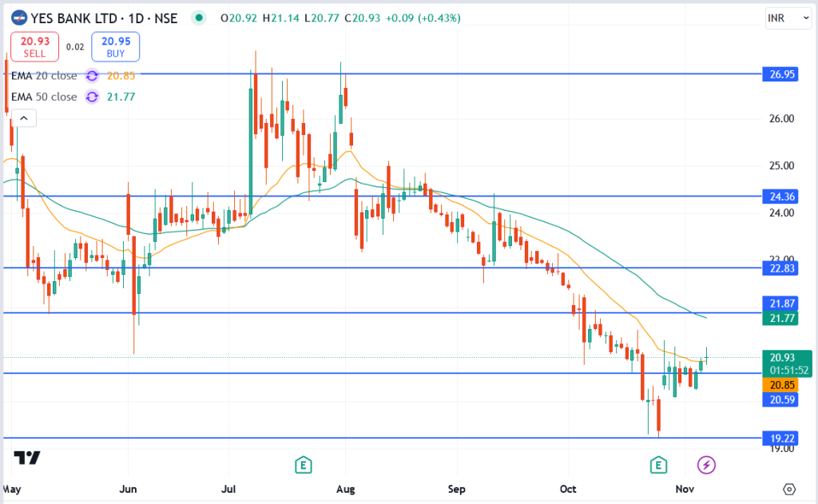
Task: Click the H21.14 high value
Action: coord(280,18)
